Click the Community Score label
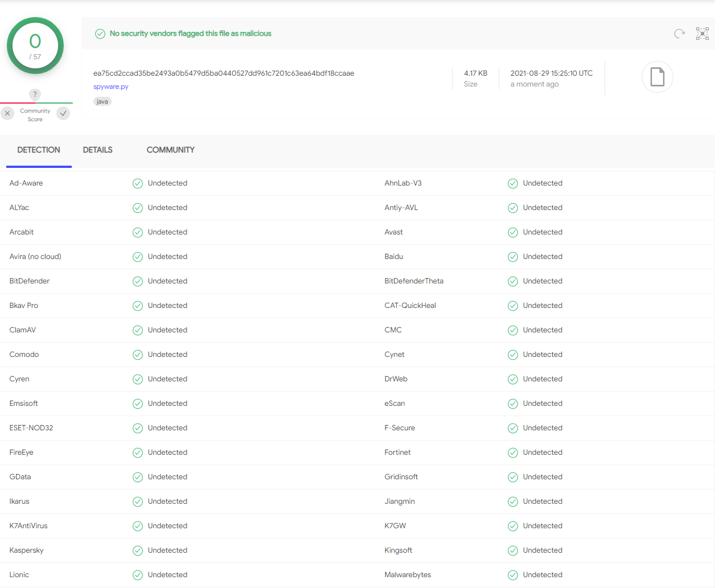The width and height of the screenshot is (715, 588). tap(35, 115)
